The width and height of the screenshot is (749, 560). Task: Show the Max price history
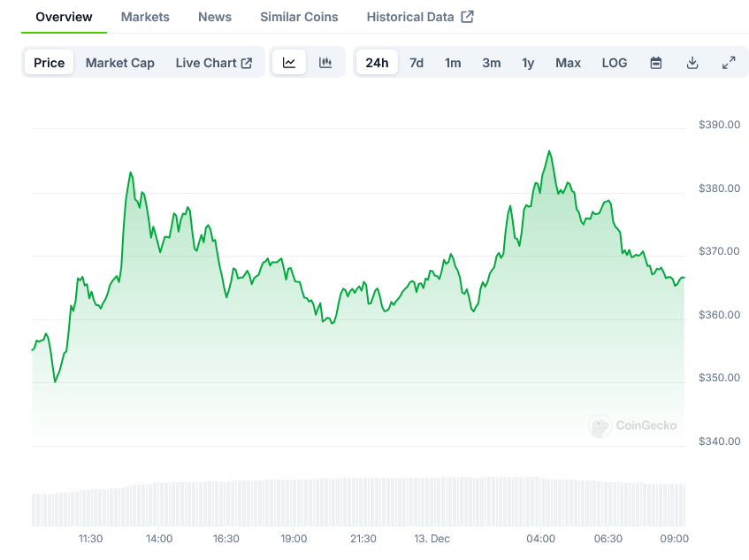[568, 63]
